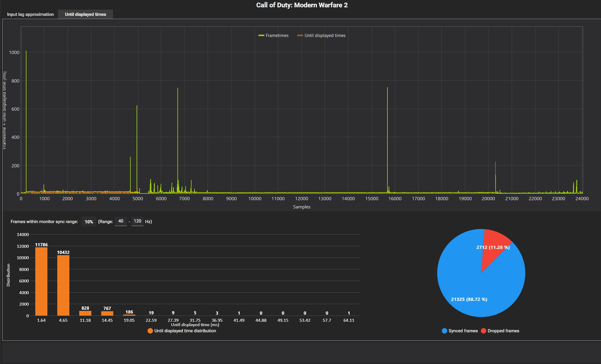Click the green Frametimes legend color marker
The width and height of the screenshot is (601, 364).
pos(261,36)
